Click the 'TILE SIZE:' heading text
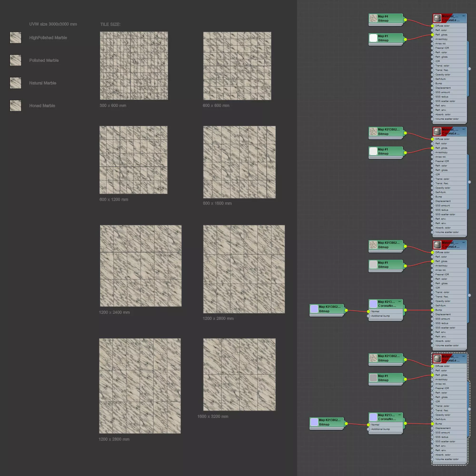 [110, 24]
